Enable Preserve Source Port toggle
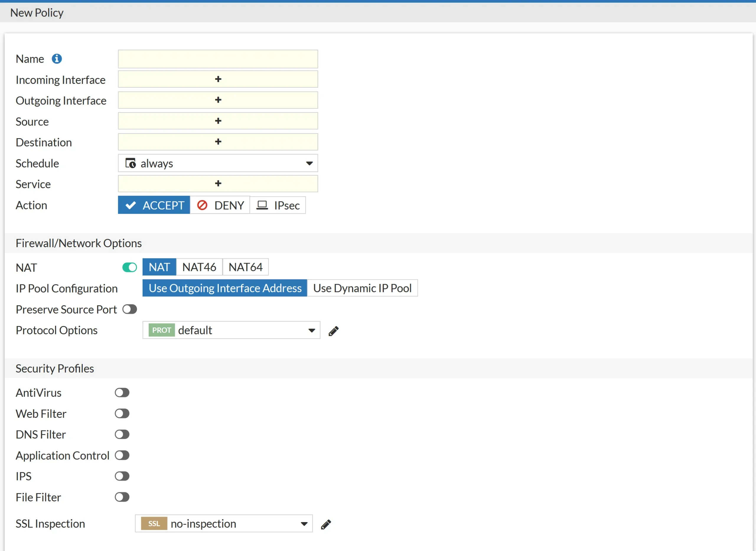Image resolution: width=756 pixels, height=551 pixels. pos(130,309)
